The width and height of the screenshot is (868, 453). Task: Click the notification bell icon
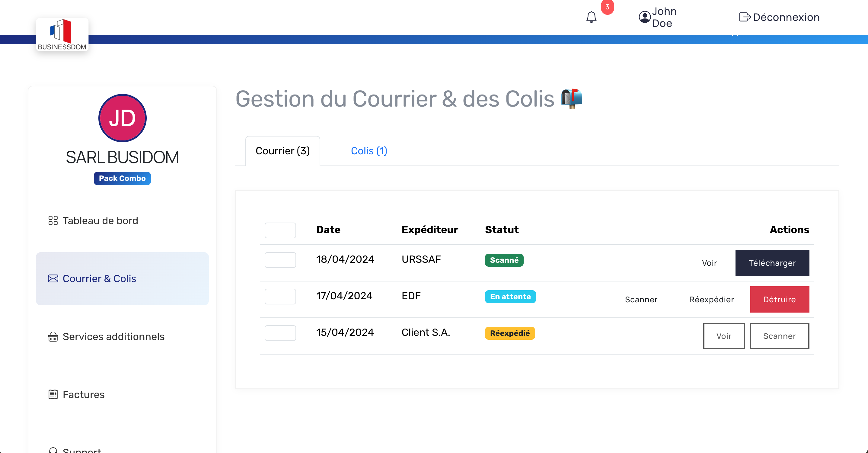pos(591,17)
